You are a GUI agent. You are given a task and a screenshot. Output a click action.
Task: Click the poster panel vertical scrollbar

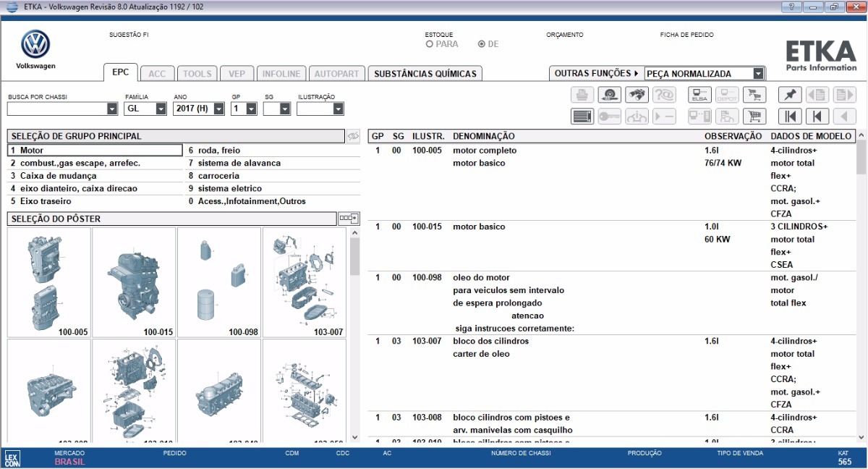[x=354, y=334]
